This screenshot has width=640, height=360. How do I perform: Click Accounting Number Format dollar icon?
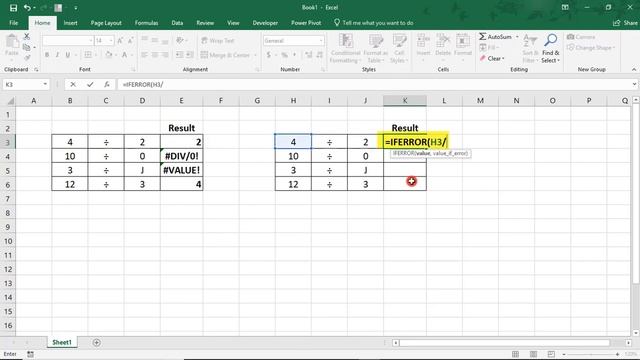[269, 55]
